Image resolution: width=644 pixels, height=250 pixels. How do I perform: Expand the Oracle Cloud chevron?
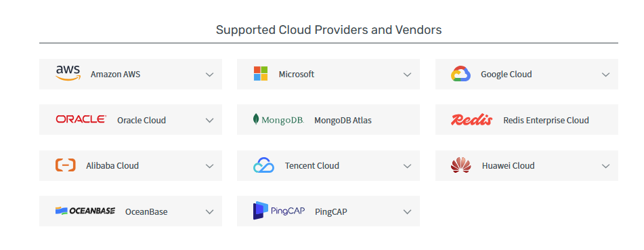(x=210, y=121)
